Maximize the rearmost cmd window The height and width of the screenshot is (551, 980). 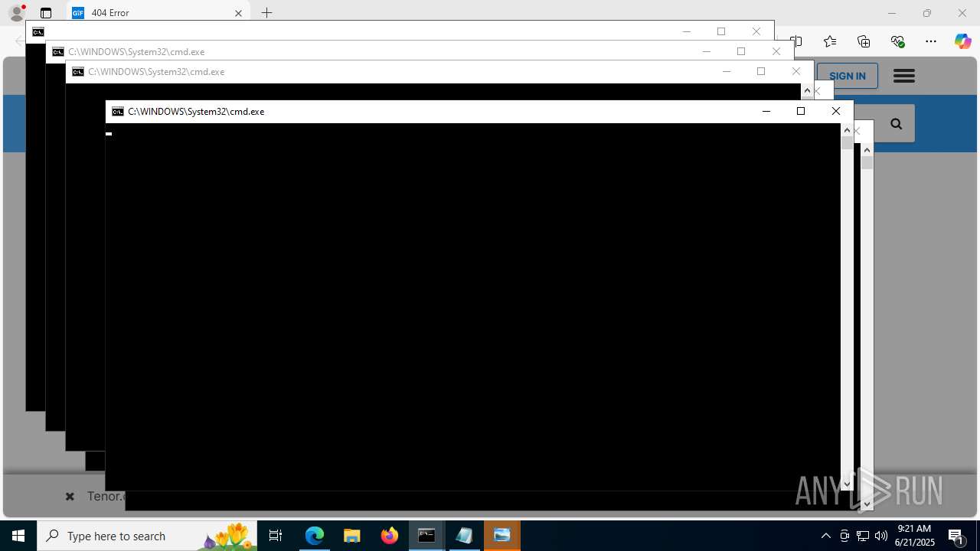point(721,32)
